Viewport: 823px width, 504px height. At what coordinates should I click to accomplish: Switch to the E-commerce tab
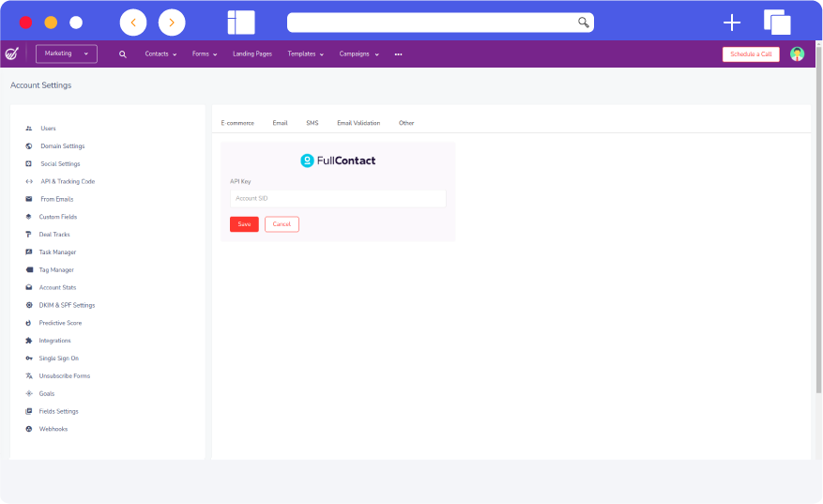pyautogui.click(x=237, y=123)
